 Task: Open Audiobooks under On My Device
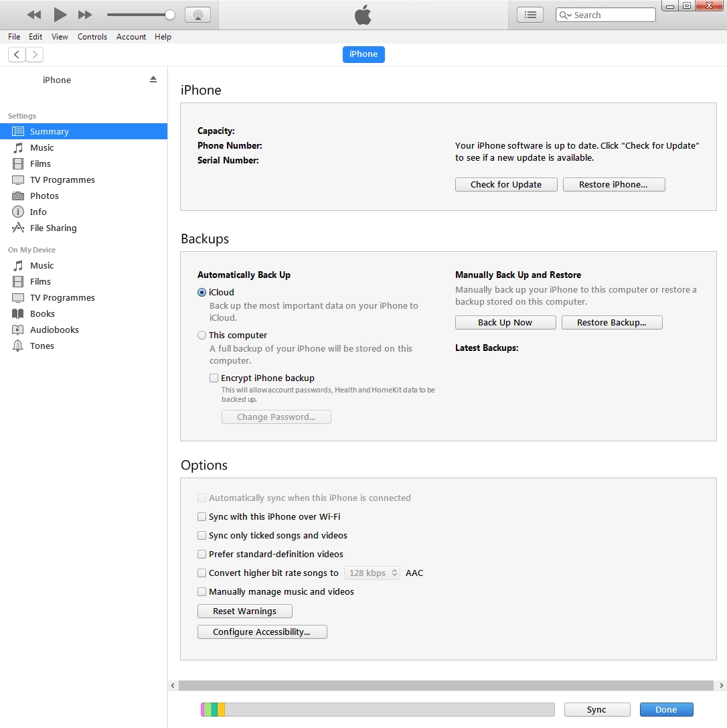pos(53,330)
